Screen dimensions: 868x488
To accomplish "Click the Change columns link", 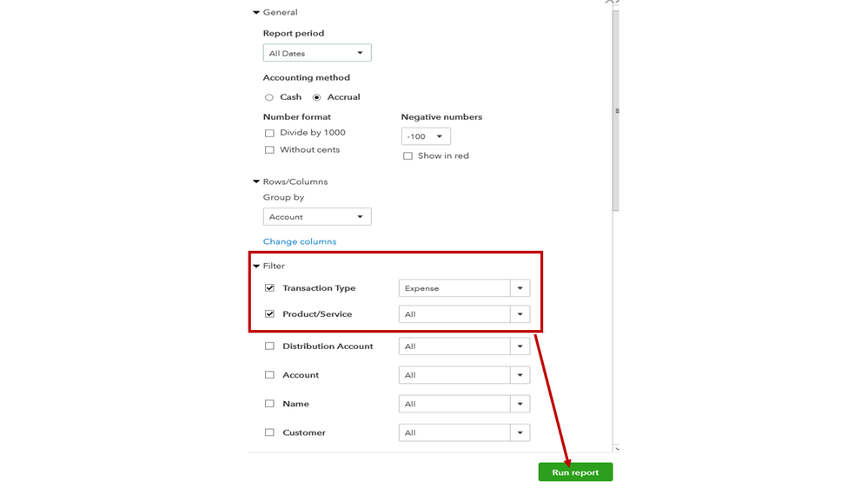I will pyautogui.click(x=300, y=241).
